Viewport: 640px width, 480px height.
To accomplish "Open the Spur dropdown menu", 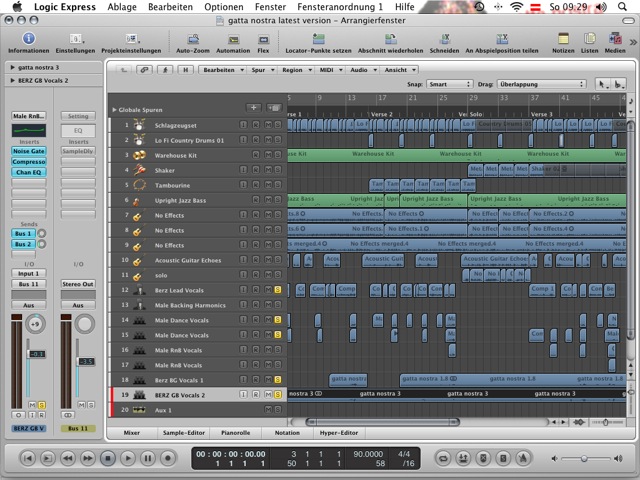I will tap(261, 70).
